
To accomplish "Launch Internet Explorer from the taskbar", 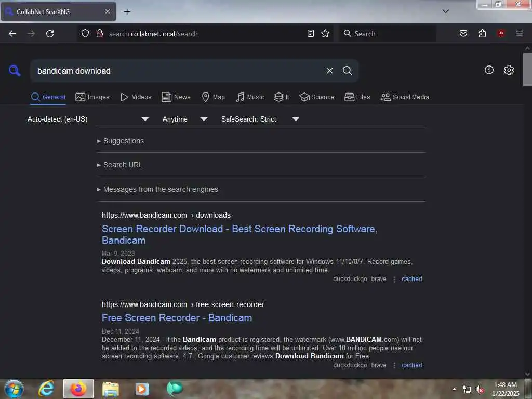I will click(46, 389).
